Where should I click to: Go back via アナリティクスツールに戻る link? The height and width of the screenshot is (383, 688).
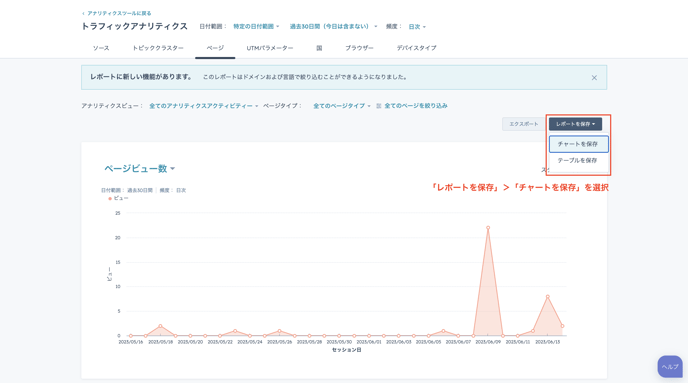pos(117,14)
